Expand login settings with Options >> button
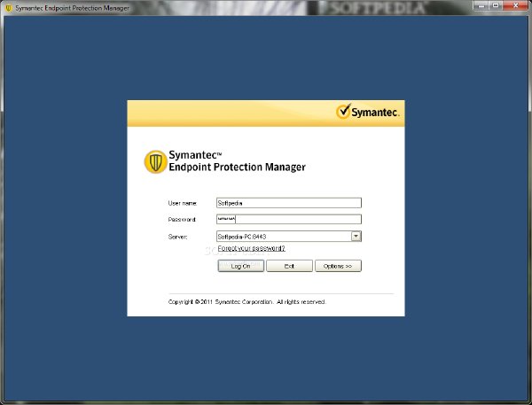This screenshot has width=532, height=405. pos(338,266)
